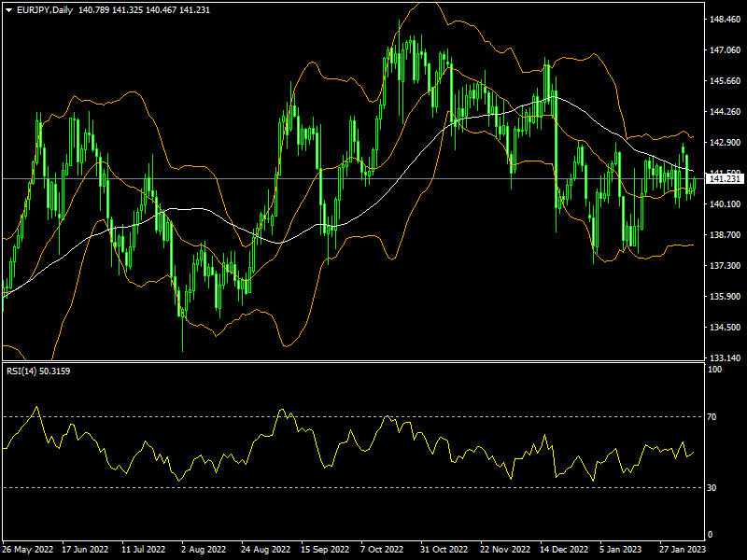
Task: Click the 17 Jun 2022 date label
Action: click(x=85, y=550)
